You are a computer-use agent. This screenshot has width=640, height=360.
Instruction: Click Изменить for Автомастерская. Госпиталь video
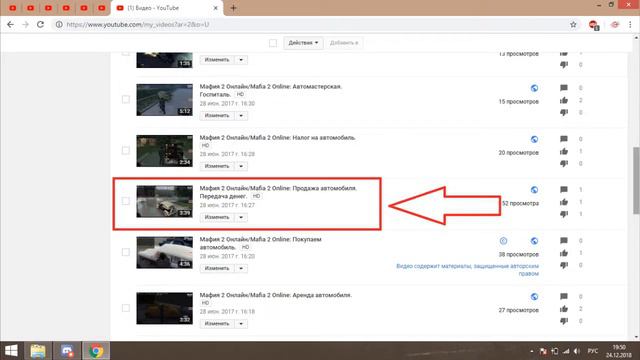pyautogui.click(x=217, y=116)
